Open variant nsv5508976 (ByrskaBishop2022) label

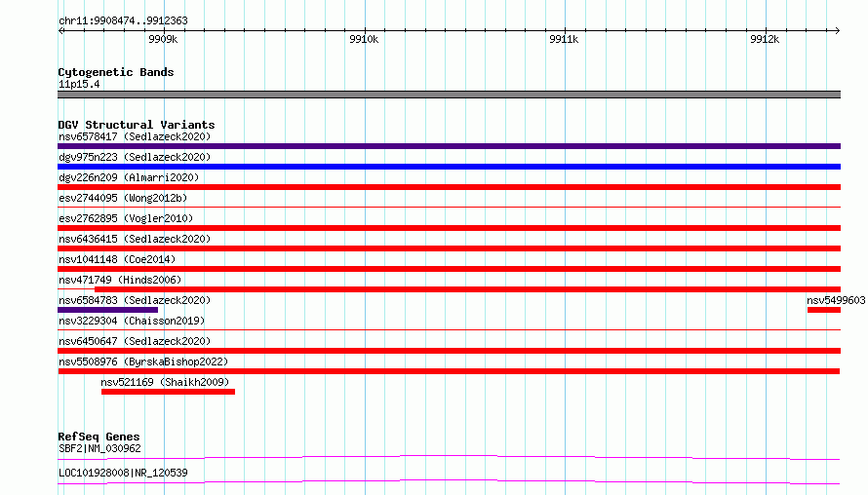click(143, 362)
